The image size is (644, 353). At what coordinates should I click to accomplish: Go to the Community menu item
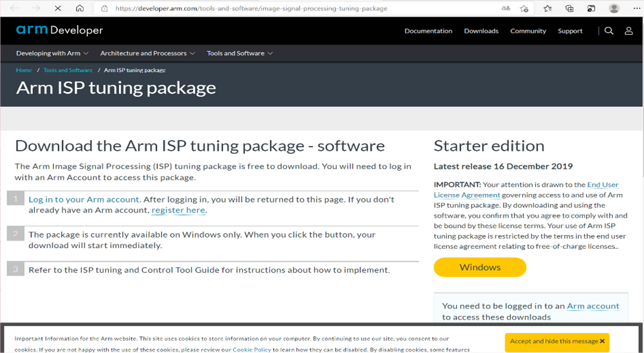pyautogui.click(x=528, y=31)
